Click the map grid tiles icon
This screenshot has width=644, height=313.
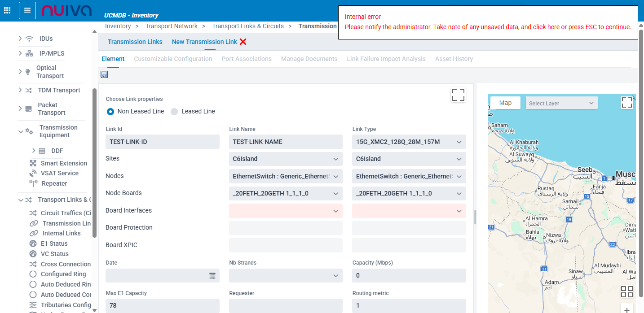point(626,291)
